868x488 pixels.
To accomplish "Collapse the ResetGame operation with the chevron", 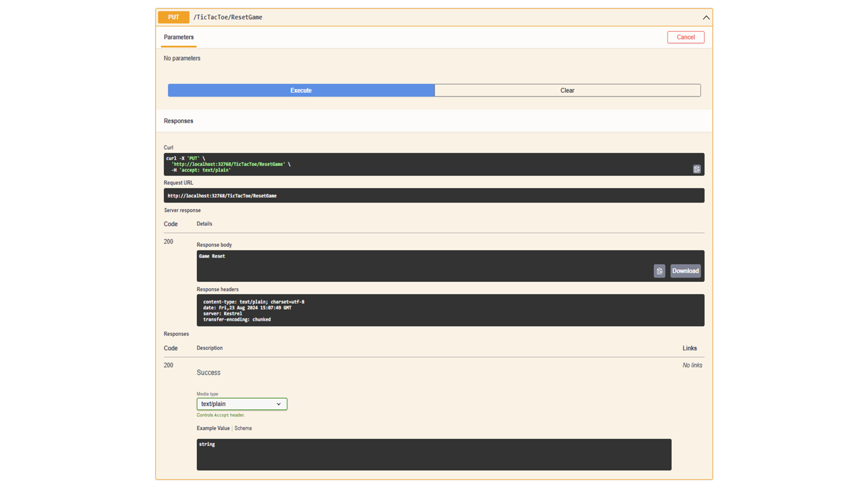I will (x=706, y=18).
